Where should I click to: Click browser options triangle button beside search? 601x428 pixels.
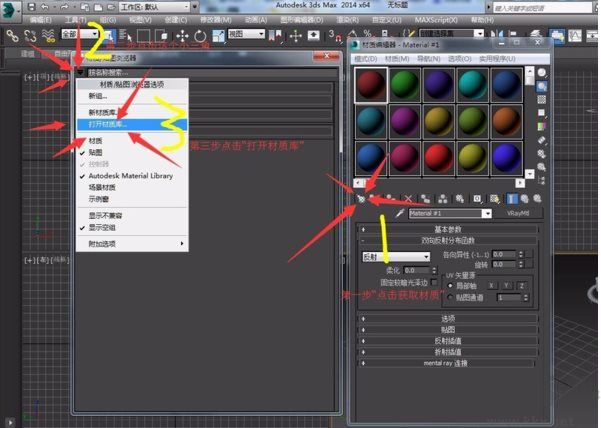click(80, 72)
